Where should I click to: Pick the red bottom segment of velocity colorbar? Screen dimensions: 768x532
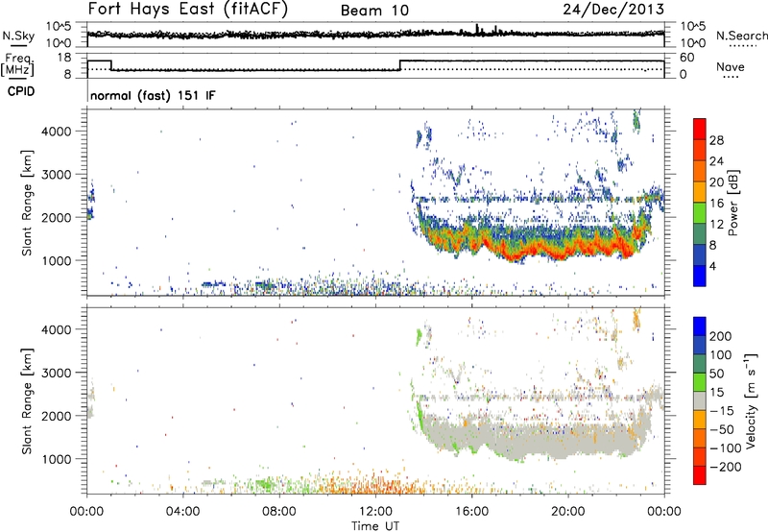700,475
